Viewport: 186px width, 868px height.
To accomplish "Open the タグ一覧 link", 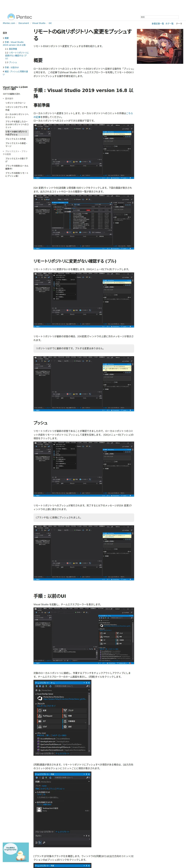I will [x=169, y=24].
